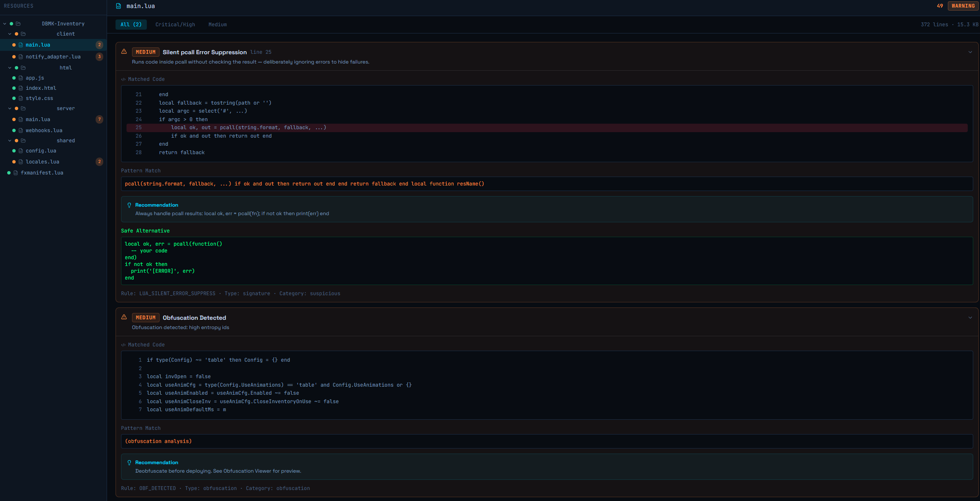
Task: Switch to the Critical/High tab
Action: (175, 25)
